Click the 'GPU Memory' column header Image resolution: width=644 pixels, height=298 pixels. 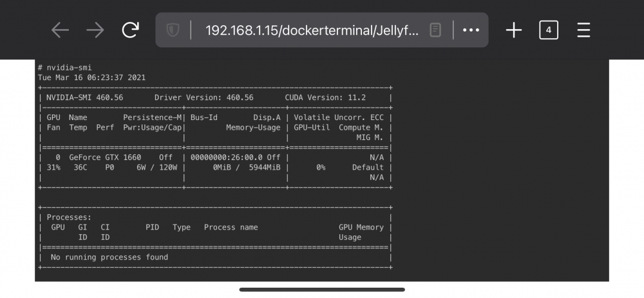click(361, 227)
